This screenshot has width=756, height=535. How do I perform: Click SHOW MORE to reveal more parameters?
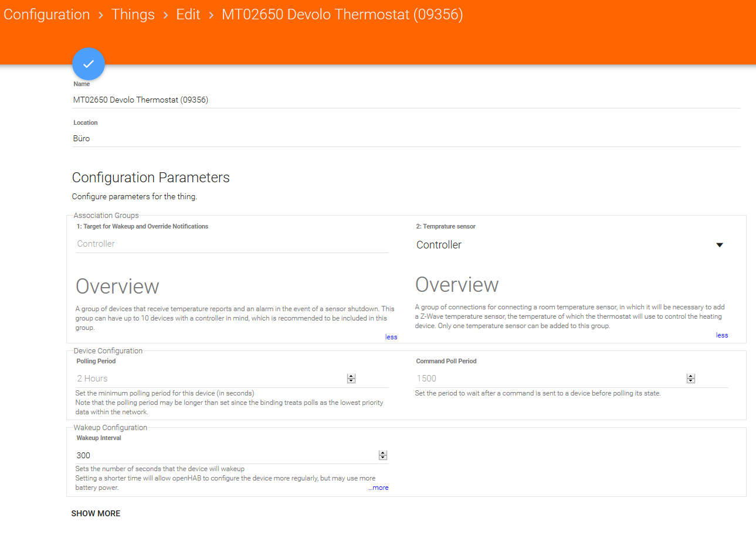click(96, 513)
